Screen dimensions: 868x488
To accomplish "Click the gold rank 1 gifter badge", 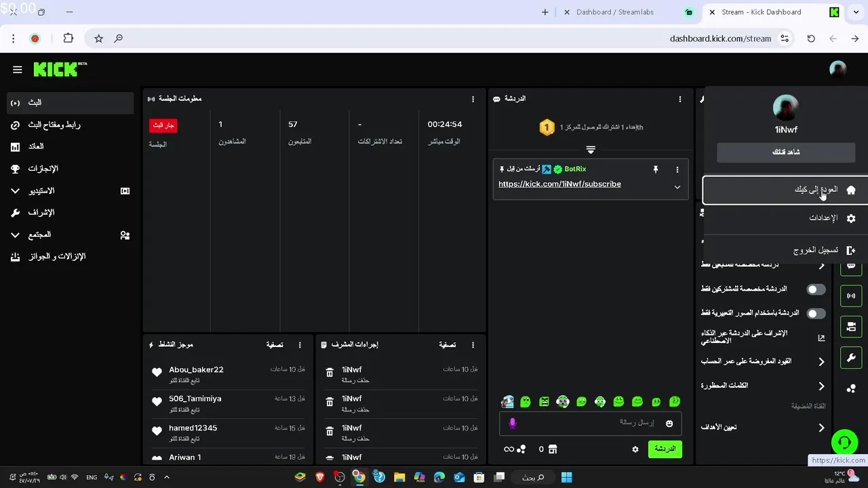I will tap(547, 127).
